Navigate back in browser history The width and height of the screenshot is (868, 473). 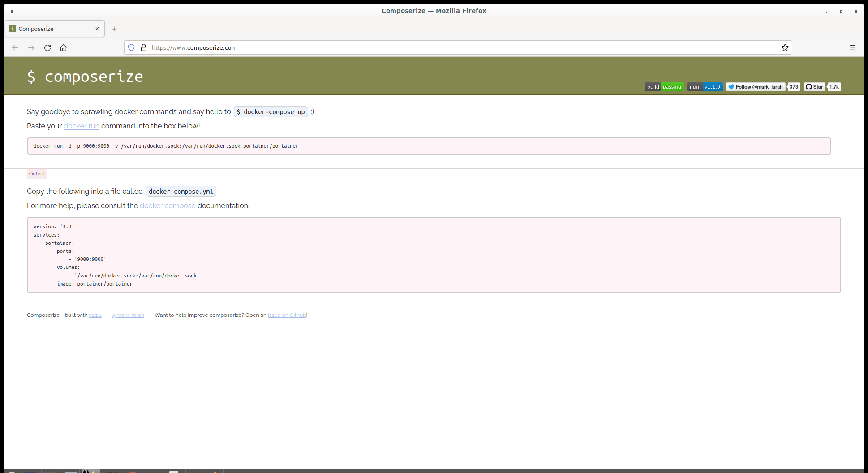click(15, 47)
